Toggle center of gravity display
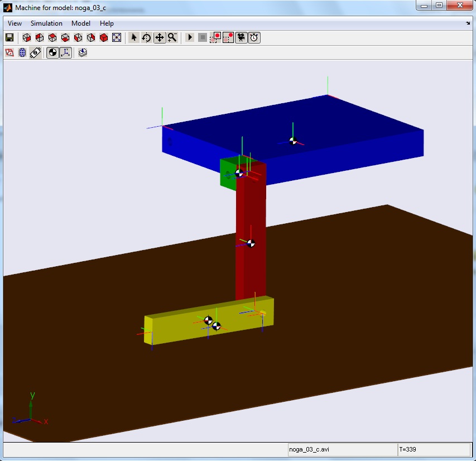The width and height of the screenshot is (476, 461). pyautogui.click(x=52, y=52)
